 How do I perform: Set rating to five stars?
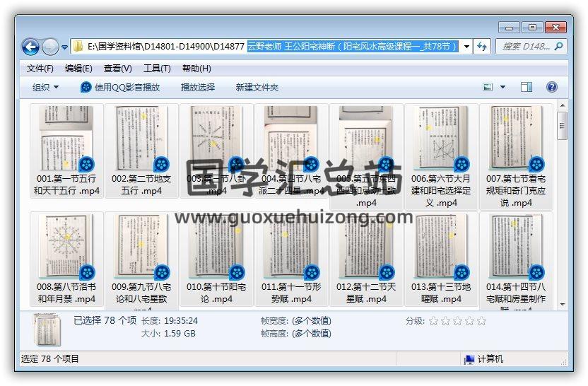point(481,321)
